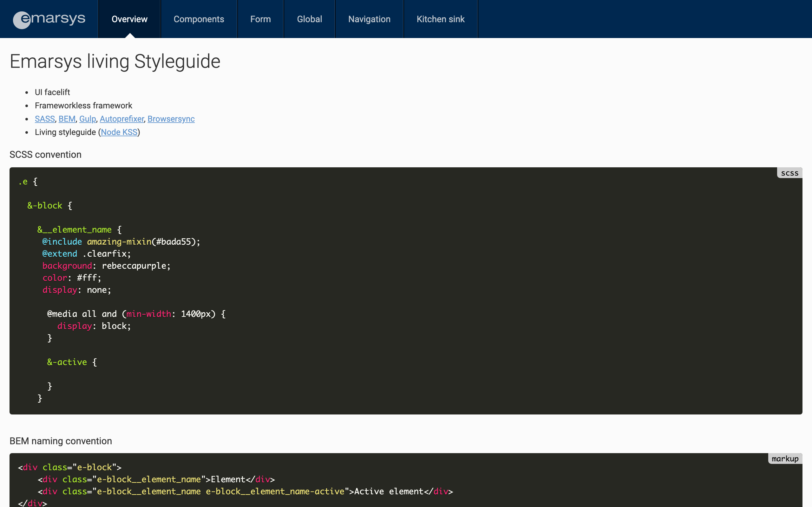Open the BEM link
Viewport: 812px width, 507px height.
pyautogui.click(x=67, y=119)
